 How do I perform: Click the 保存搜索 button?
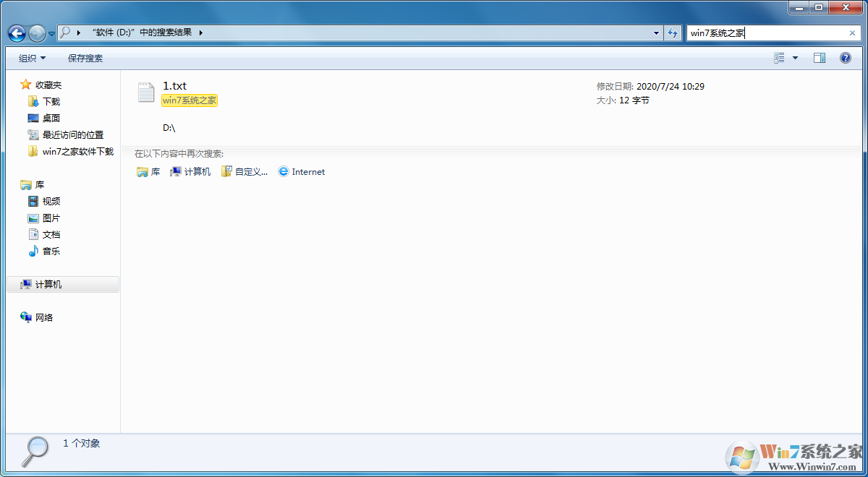tap(85, 58)
